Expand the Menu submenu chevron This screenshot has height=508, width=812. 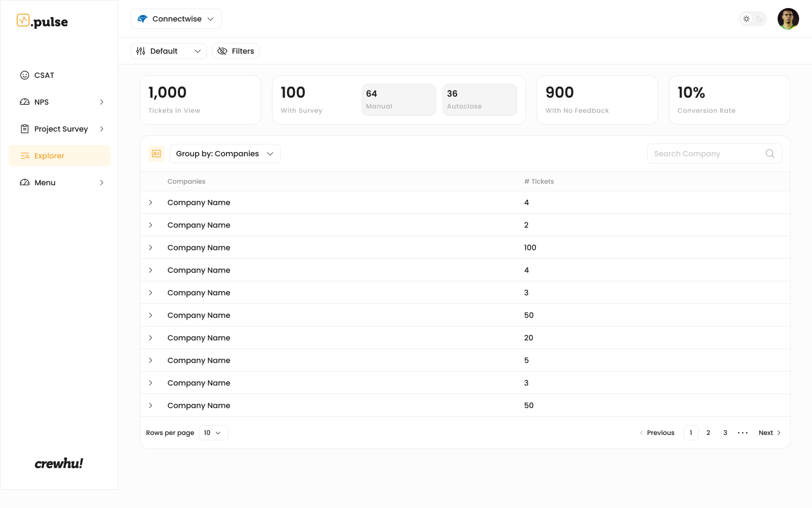pyautogui.click(x=102, y=183)
